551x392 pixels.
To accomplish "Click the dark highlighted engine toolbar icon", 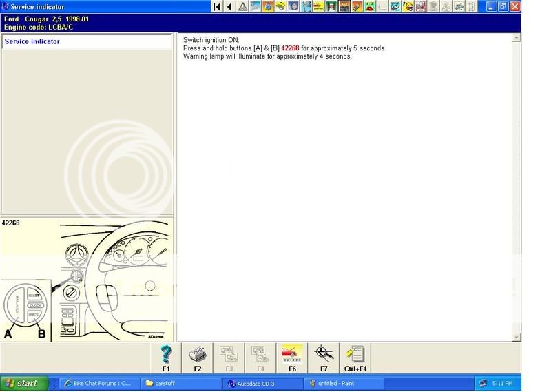I will click(344, 6).
